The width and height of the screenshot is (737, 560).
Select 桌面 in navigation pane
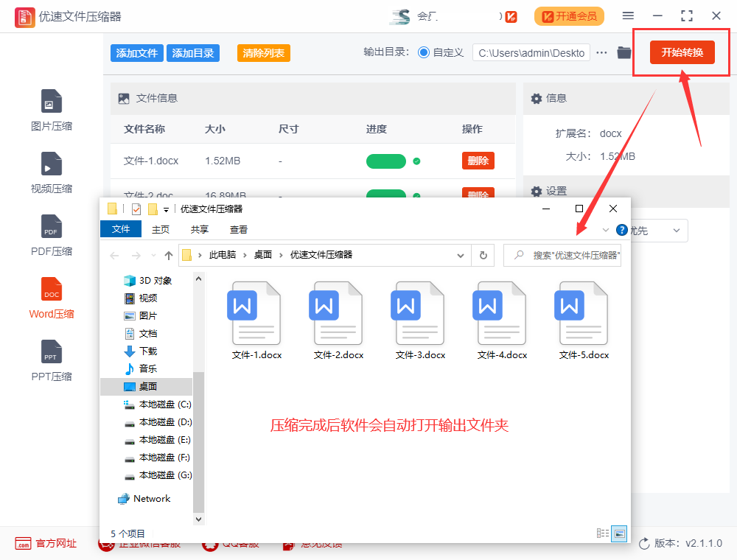(146, 387)
